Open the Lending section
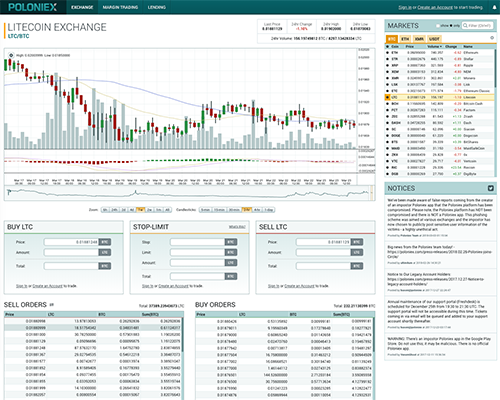This screenshot has height=400, width=500. 157,7
